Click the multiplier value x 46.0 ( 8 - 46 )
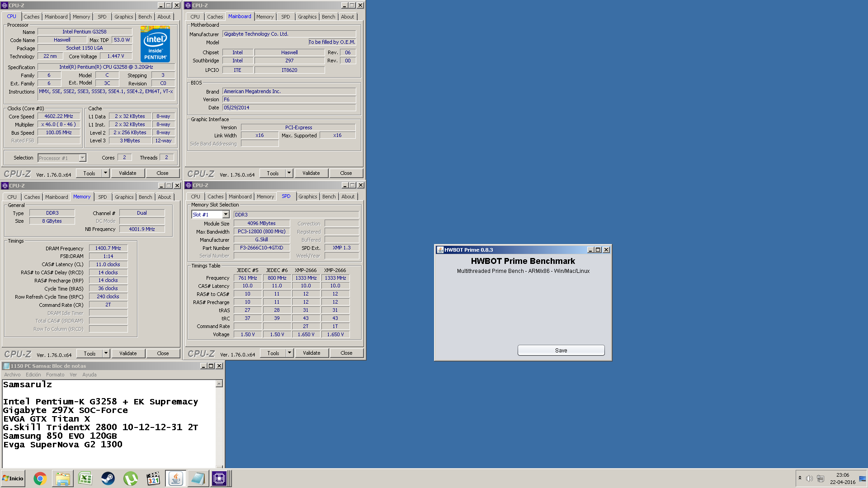This screenshot has height=488, width=868. pos(59,125)
